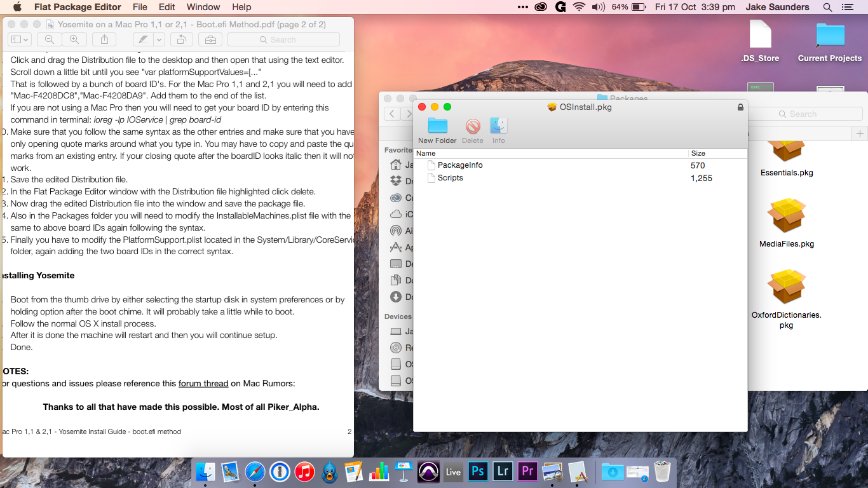Open Numbers from the Dock

click(379, 471)
